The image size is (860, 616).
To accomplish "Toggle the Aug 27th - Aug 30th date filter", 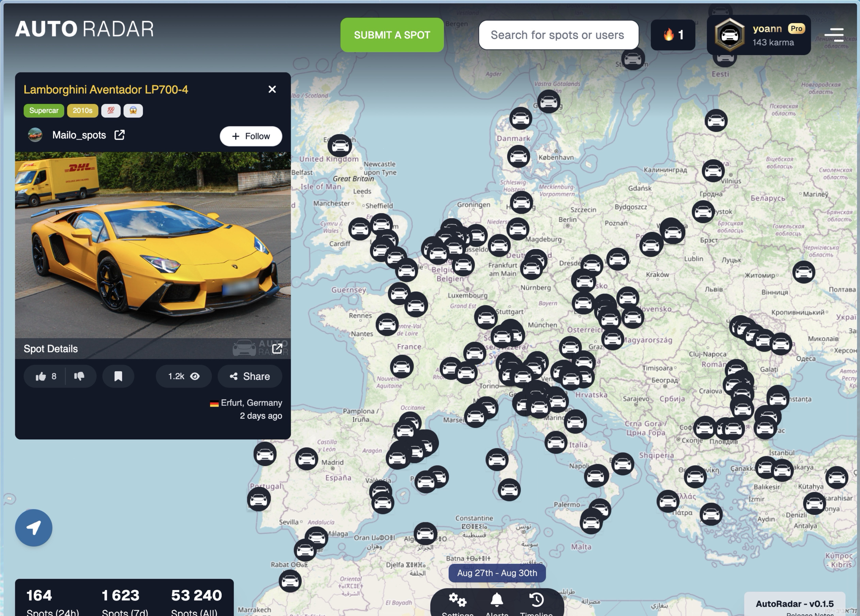I will click(497, 573).
